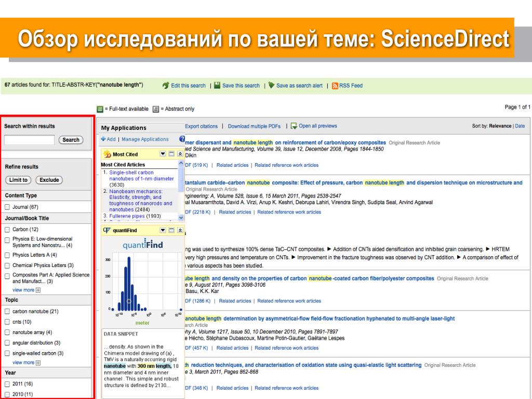This screenshot has height=399, width=532.
Task: Tick the Physics Letters A (4) checkbox
Action: tap(7, 255)
